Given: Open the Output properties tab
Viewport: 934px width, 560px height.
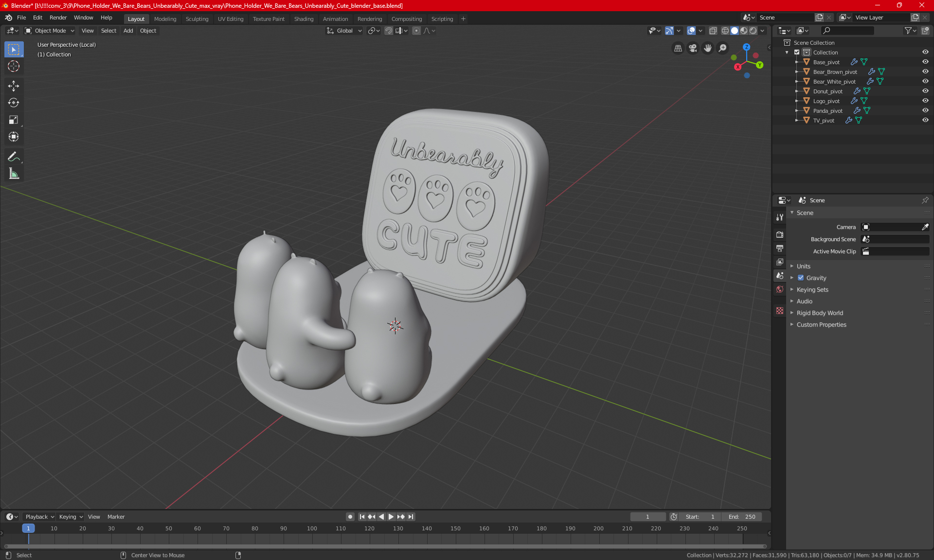Looking at the screenshot, I should coord(780,248).
